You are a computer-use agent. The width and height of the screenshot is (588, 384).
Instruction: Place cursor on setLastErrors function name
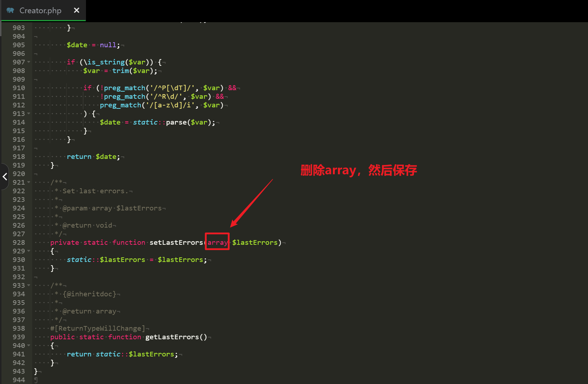[176, 243]
